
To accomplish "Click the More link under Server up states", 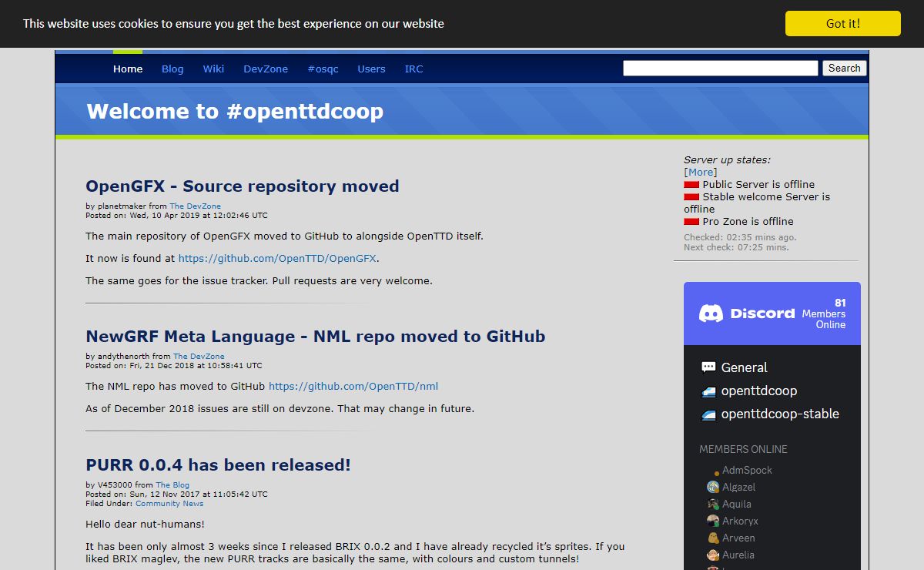I will 701,173.
